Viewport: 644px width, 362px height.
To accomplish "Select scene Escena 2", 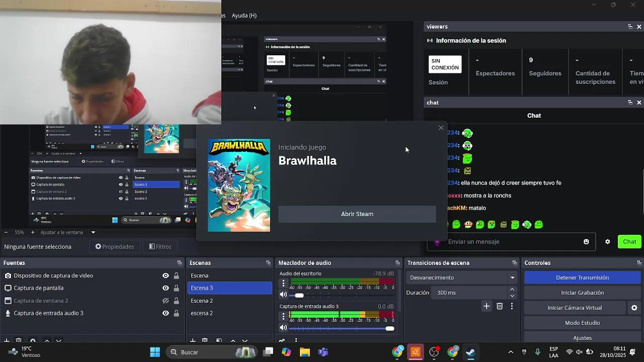I will (x=229, y=301).
